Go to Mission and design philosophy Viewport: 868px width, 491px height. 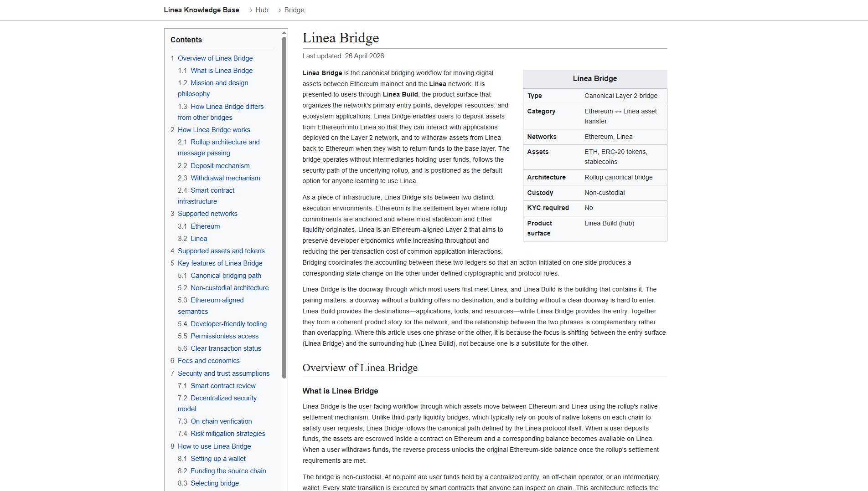tap(213, 88)
